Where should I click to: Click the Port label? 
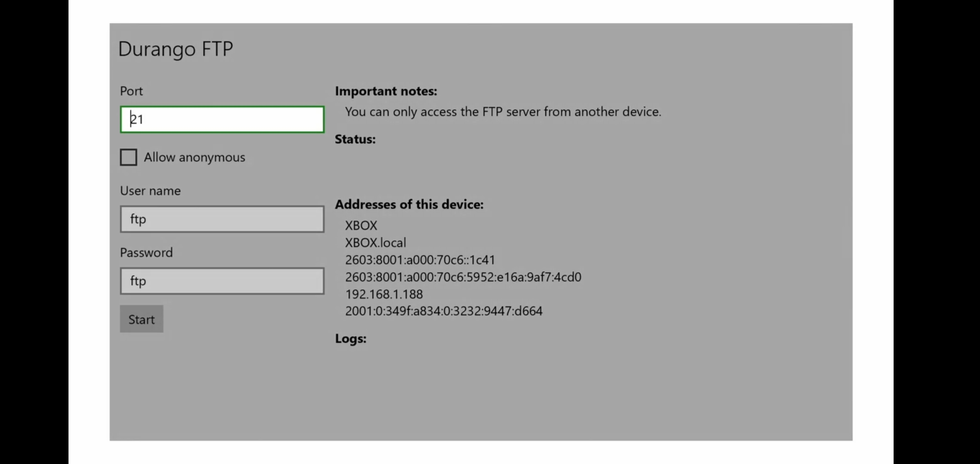[x=131, y=91]
